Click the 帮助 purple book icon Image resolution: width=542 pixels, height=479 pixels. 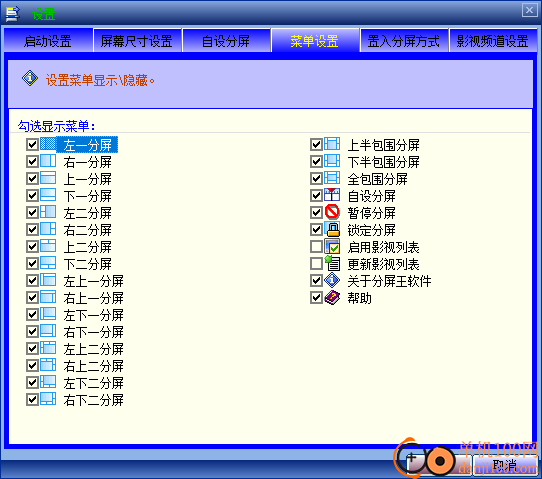click(x=332, y=298)
